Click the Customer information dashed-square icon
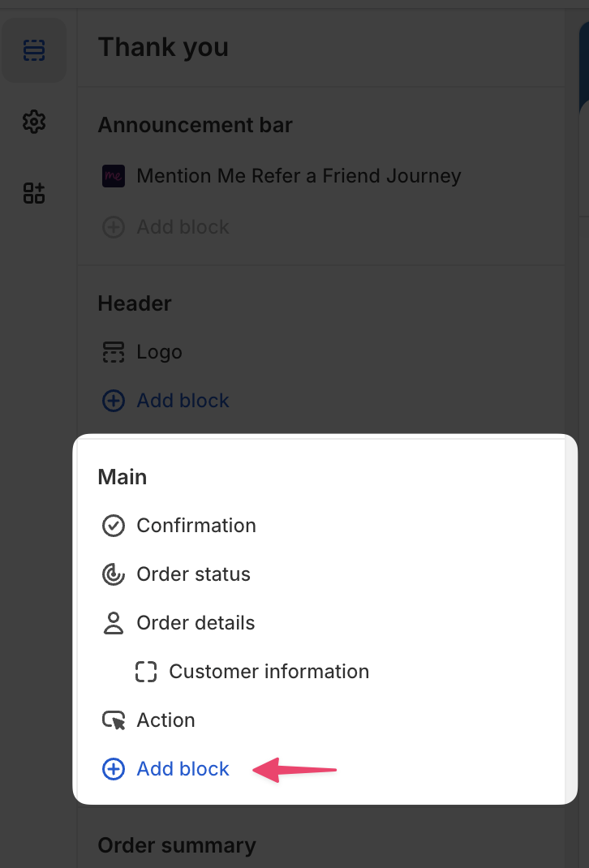Image resolution: width=589 pixels, height=868 pixels. pos(146,672)
